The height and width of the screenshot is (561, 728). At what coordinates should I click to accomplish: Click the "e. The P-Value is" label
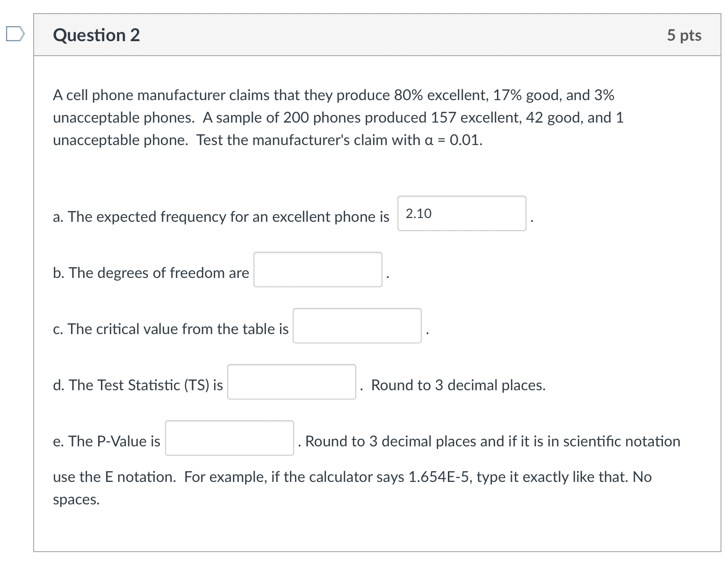pos(107,442)
